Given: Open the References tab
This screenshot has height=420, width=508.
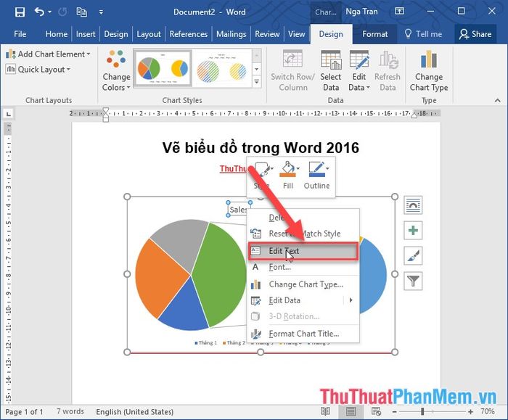Looking at the screenshot, I should click(188, 34).
